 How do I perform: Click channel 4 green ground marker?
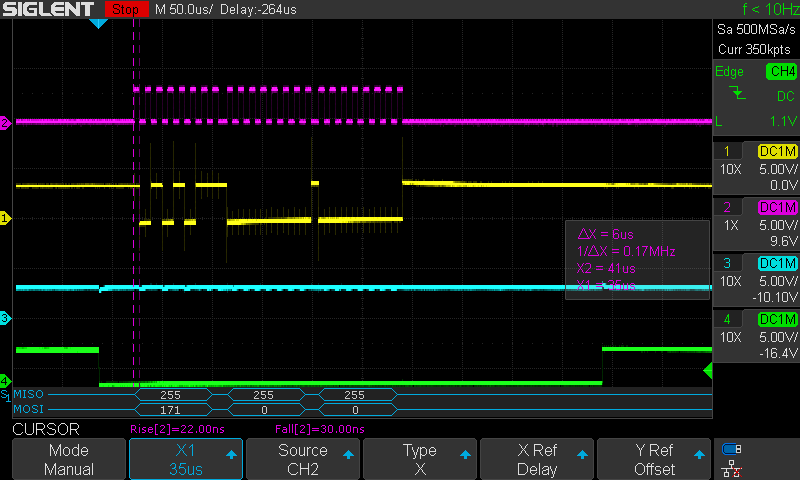(5, 381)
